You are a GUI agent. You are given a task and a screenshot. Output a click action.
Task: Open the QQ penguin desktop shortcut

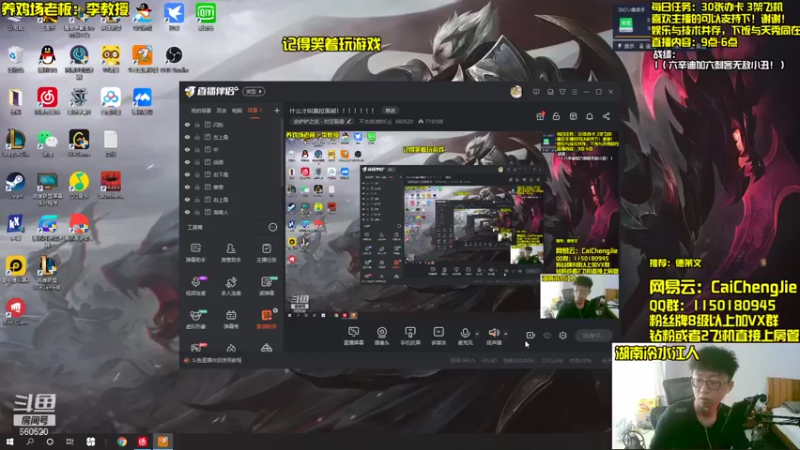click(47, 59)
